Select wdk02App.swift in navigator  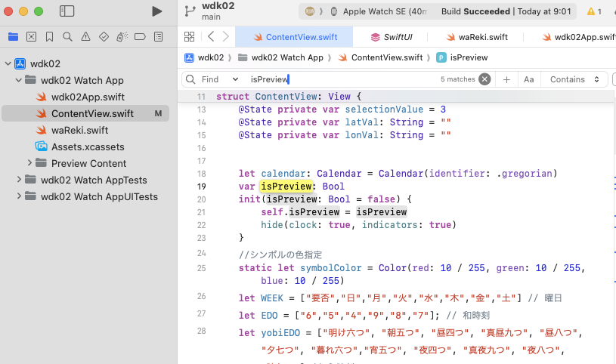[88, 97]
